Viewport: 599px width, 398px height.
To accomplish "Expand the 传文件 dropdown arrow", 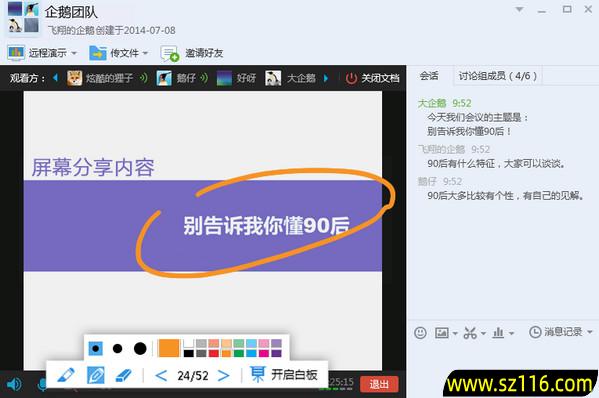I will click(146, 53).
